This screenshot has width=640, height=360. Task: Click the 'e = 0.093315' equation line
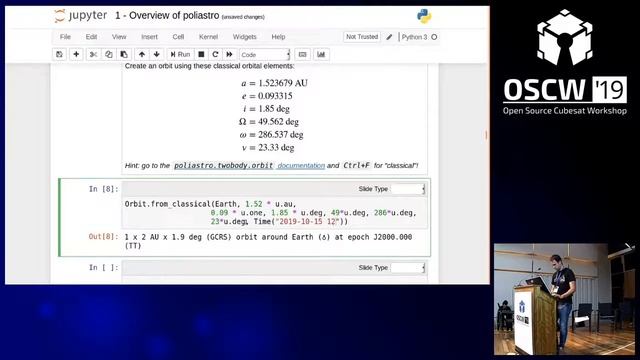(x=267, y=96)
